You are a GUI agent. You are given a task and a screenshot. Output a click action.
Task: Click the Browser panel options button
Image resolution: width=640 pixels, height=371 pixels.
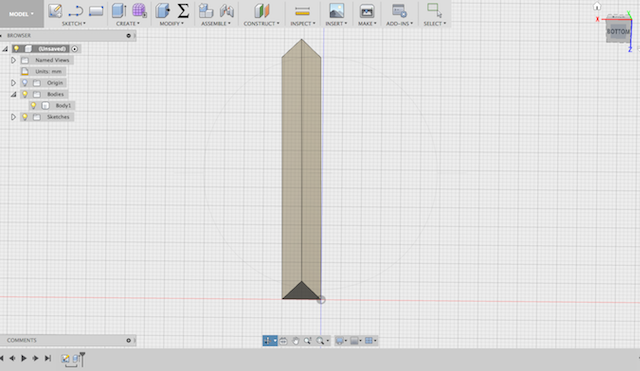point(129,36)
